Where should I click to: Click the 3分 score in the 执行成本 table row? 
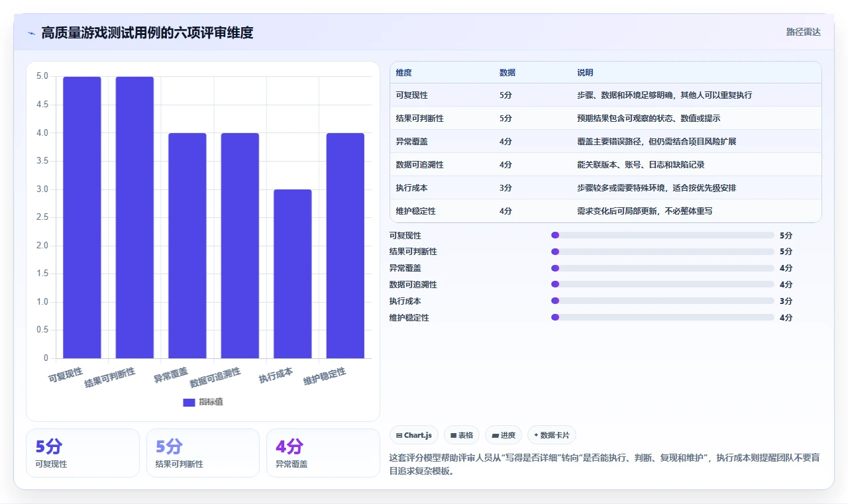[505, 188]
